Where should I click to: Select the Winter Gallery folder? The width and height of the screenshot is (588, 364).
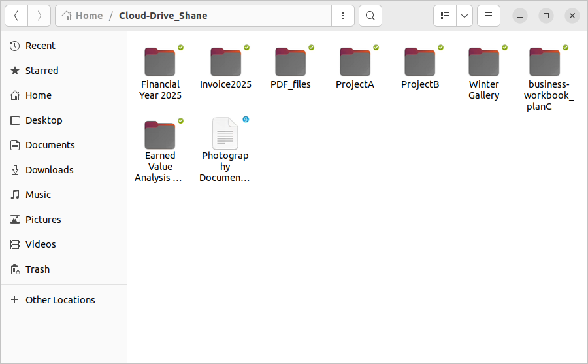point(484,63)
